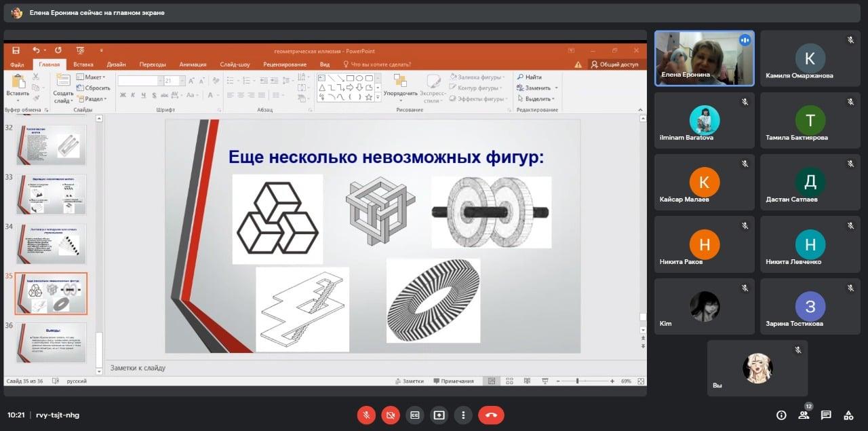The width and height of the screenshot is (868, 431).
Task: Turn on the camera
Action: [390, 415]
